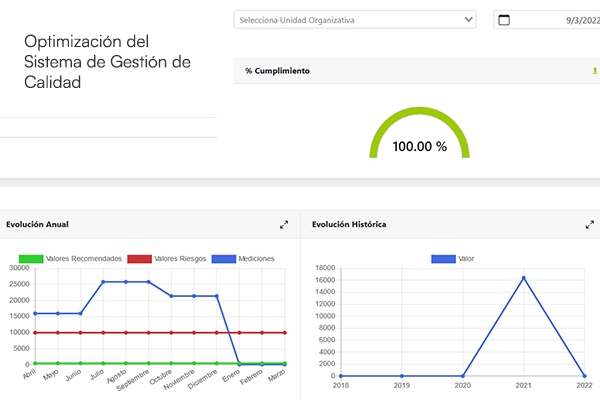Click the Agosto axis label

click(116, 376)
